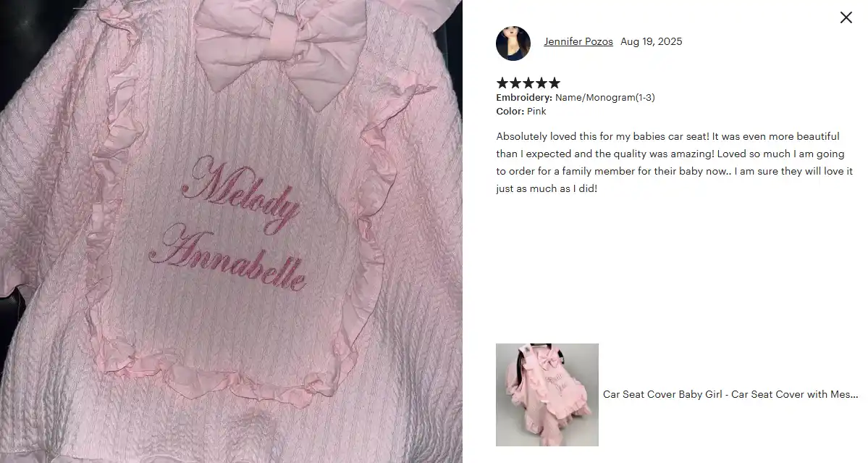This screenshot has height=463, width=868.
Task: Click the embroidered Melody text in photo
Action: [241, 194]
